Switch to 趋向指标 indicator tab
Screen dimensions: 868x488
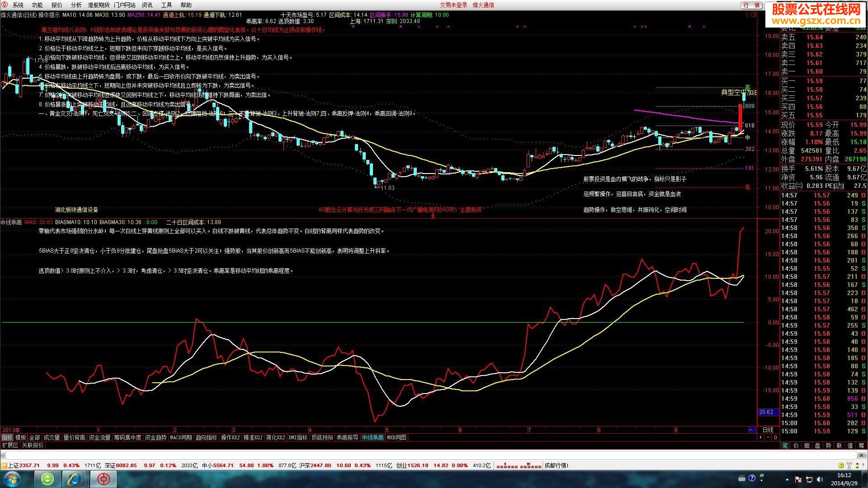[x=206, y=437]
